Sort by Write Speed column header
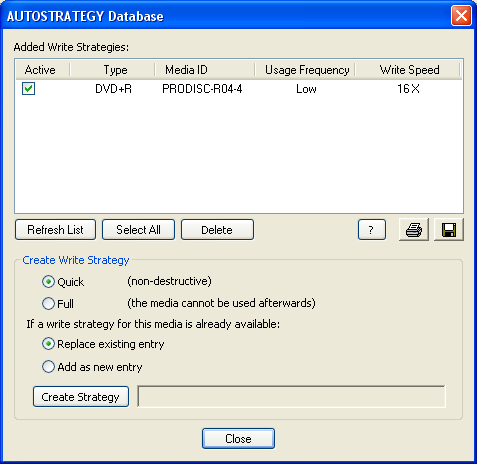Screen dimensions: 477x464 408,70
